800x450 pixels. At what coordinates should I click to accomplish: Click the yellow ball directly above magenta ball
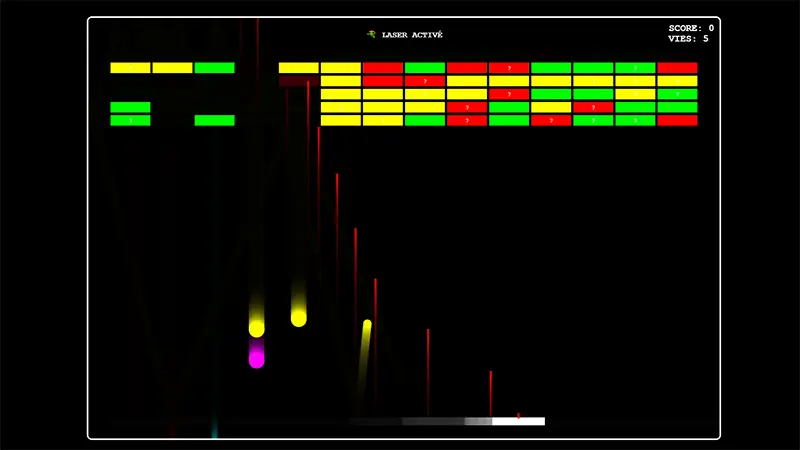257,328
